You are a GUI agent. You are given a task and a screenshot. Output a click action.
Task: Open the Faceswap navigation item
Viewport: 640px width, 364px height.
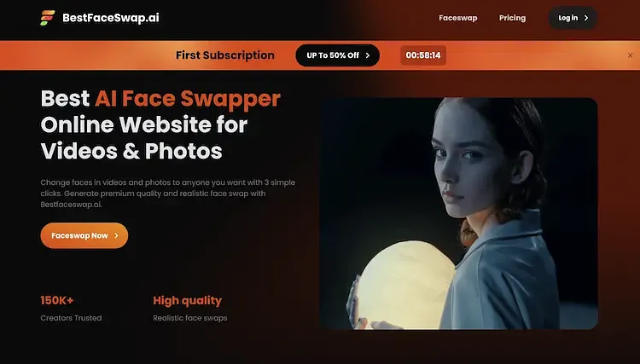[458, 18]
